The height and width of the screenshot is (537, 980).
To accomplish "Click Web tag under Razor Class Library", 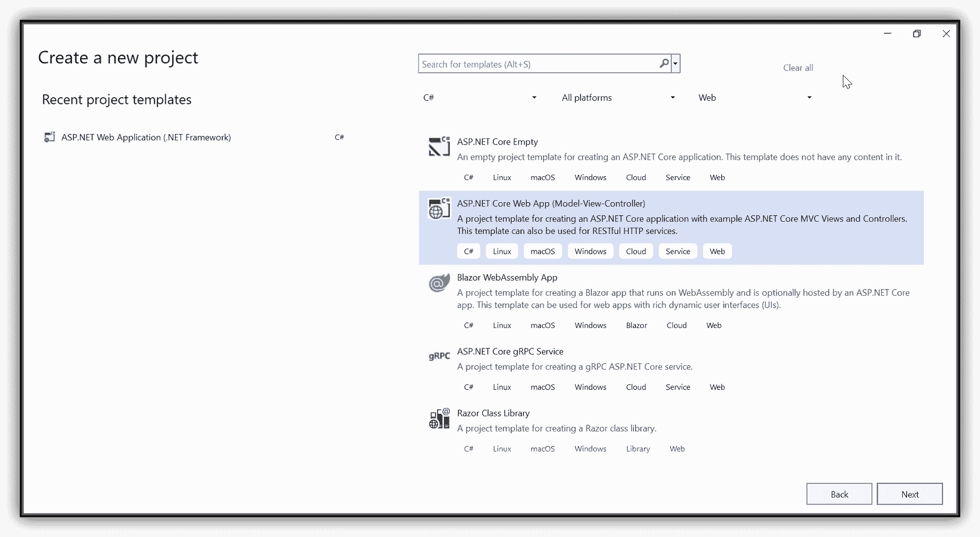I will coord(677,449).
